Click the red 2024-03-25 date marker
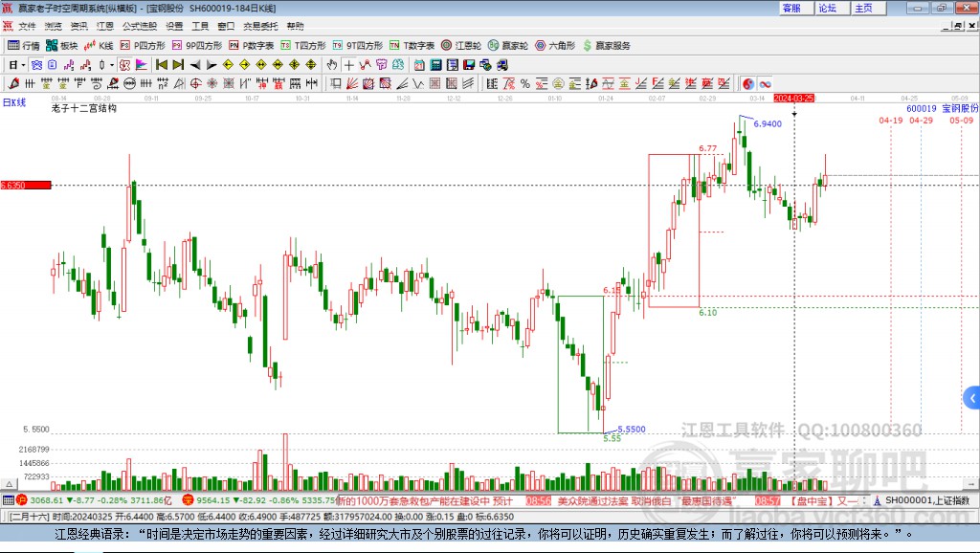This screenshot has width=980, height=553. point(793,99)
